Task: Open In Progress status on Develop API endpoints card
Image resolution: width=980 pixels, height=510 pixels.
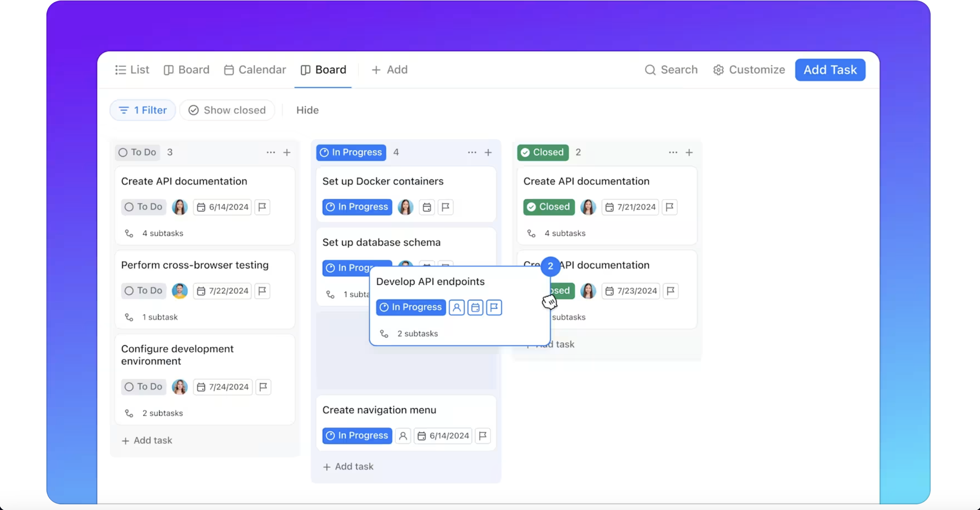Action: [x=411, y=308]
